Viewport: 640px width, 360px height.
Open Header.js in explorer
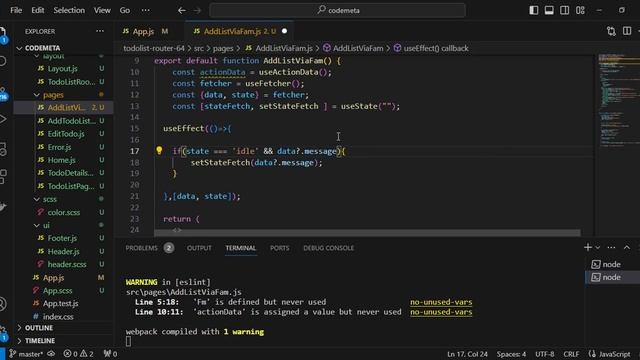point(64,251)
